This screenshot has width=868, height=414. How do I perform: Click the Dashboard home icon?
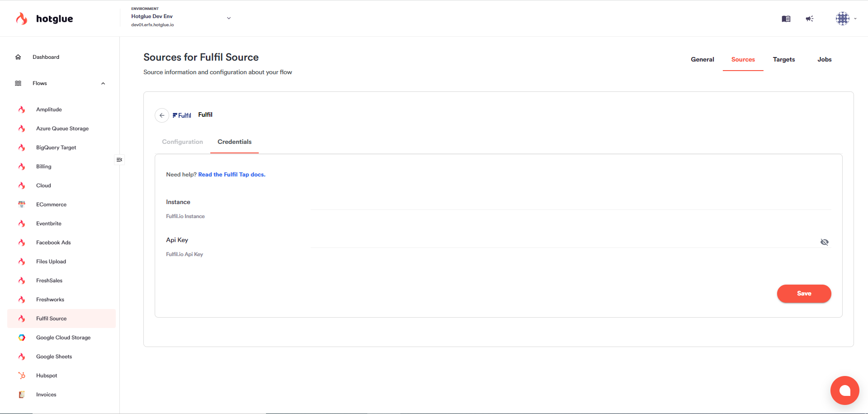click(18, 57)
